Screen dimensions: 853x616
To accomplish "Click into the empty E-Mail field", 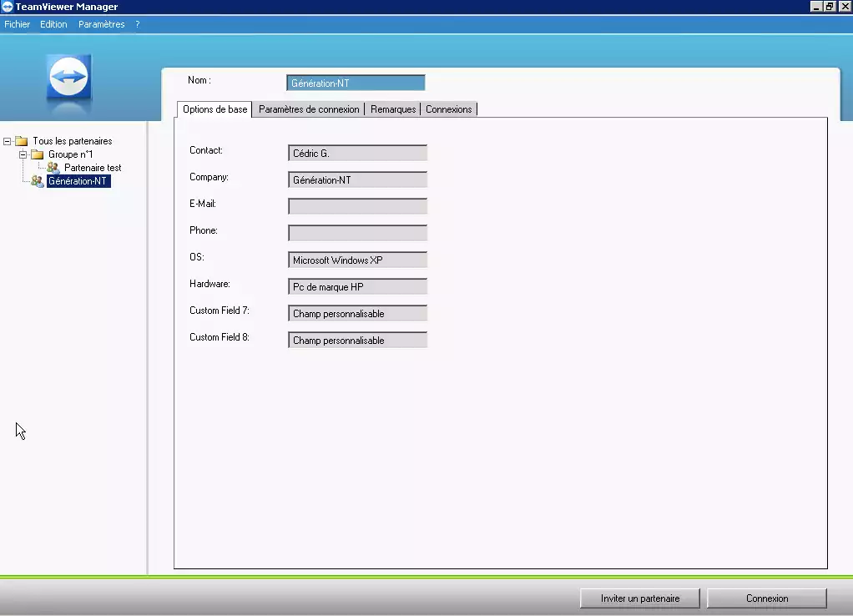I will click(x=357, y=206).
